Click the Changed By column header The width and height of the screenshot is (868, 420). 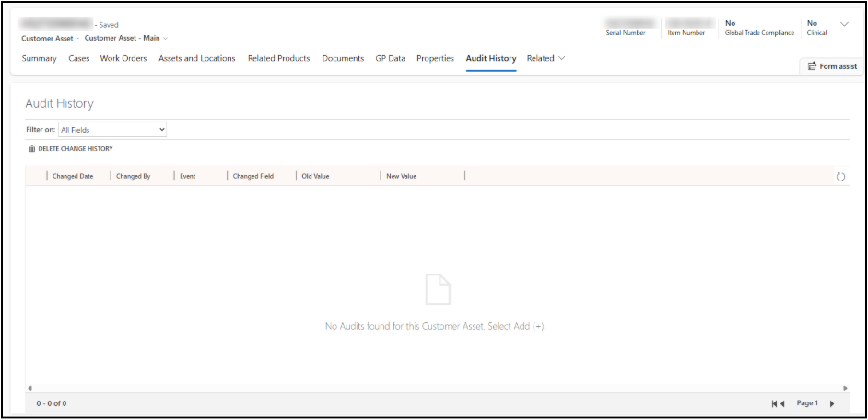(133, 176)
